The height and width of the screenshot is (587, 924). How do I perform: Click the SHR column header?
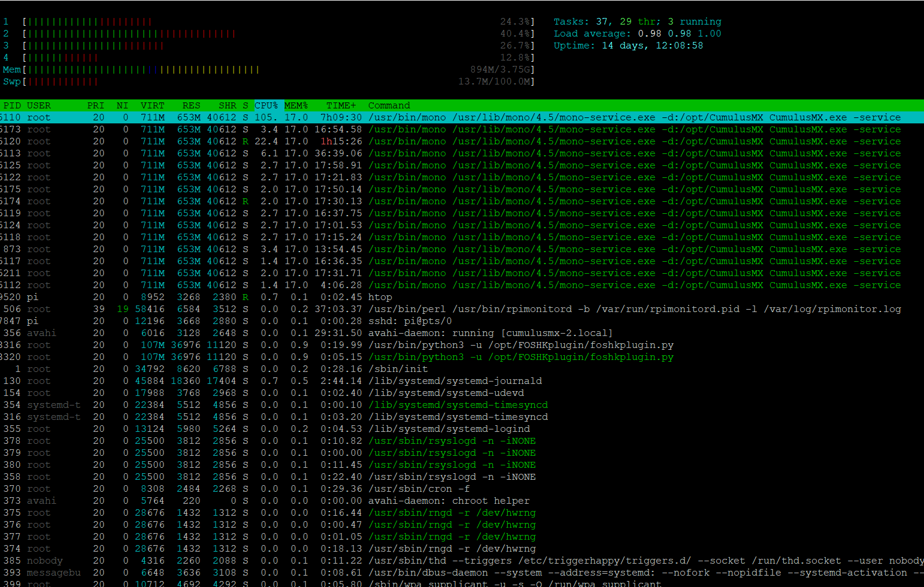tap(227, 105)
